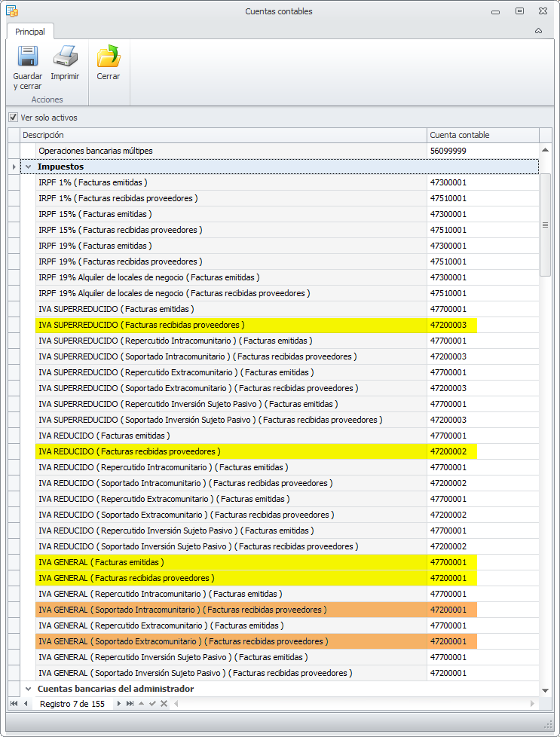Click the Guardar y cerrar save icon
This screenshot has width=560, height=737.
(x=27, y=57)
